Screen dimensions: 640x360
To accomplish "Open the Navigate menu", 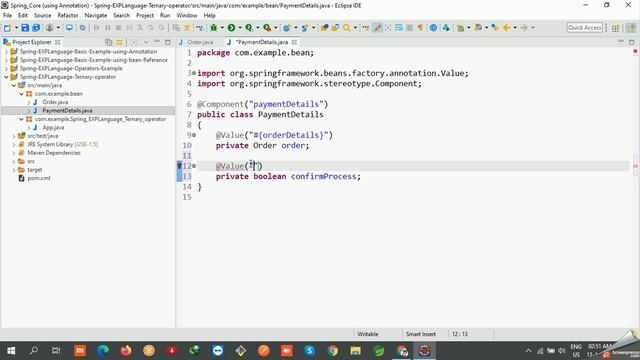I will pyautogui.click(x=96, y=16).
